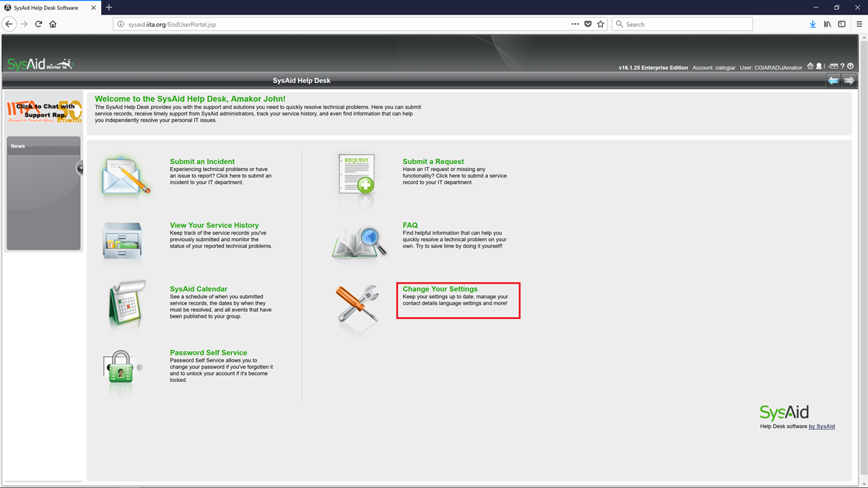The image size is (868, 488).
Task: Open the page actions ellipsis in the address bar
Action: click(576, 24)
